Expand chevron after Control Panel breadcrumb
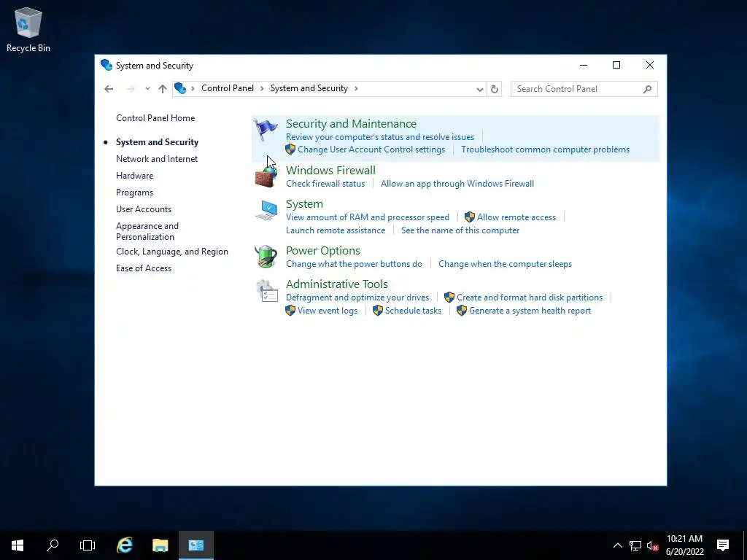747x560 pixels. tap(262, 88)
